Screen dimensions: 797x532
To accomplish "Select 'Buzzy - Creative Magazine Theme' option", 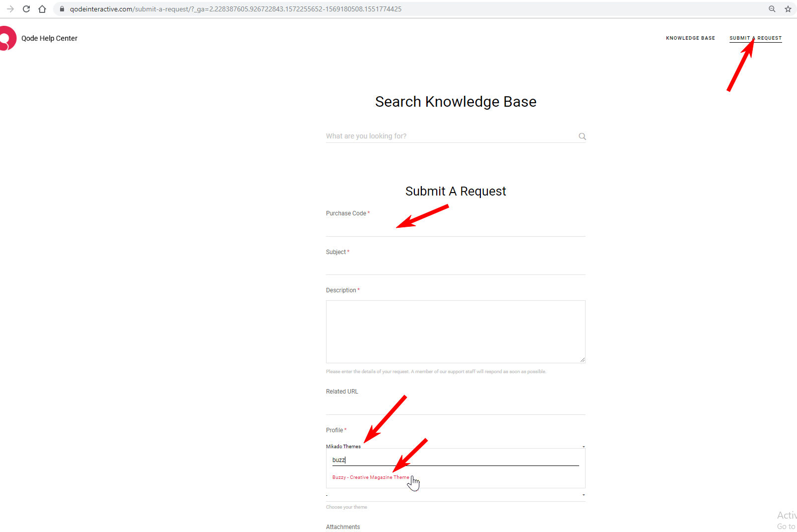I will coord(371,477).
